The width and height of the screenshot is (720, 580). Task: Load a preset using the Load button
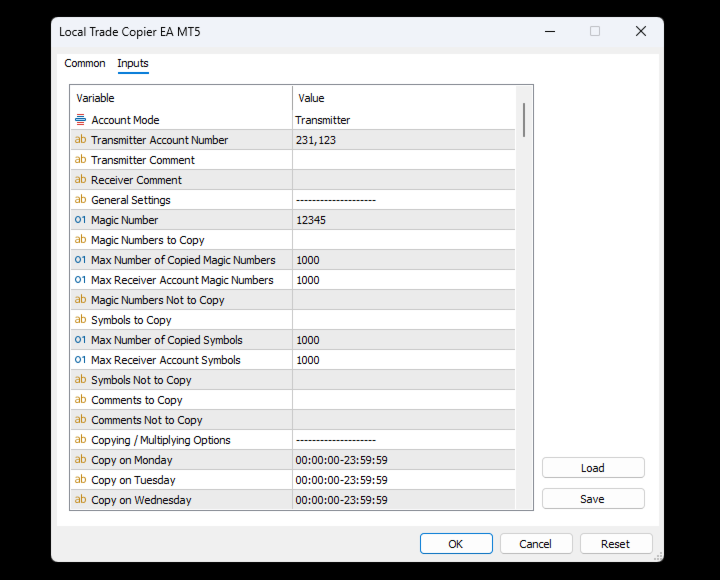[x=593, y=468]
